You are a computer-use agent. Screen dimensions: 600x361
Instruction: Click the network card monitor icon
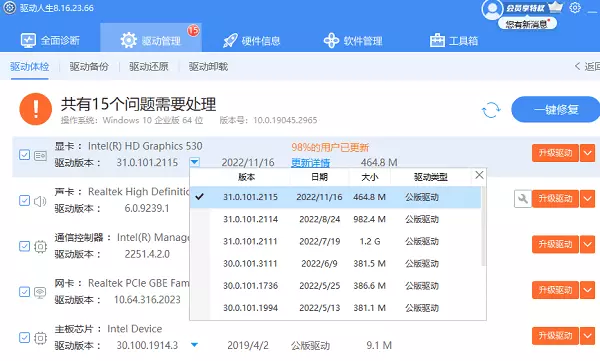point(40,292)
